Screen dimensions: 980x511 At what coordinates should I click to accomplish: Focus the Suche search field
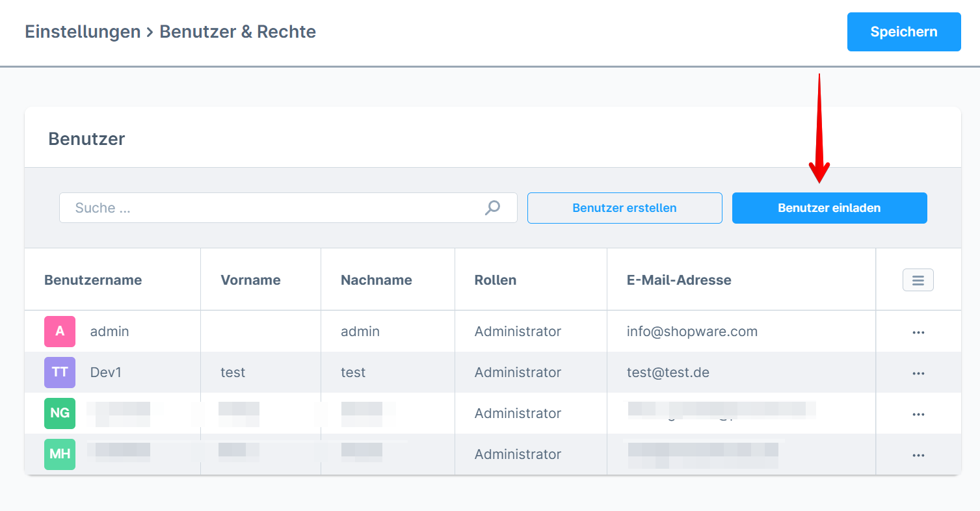tap(288, 208)
